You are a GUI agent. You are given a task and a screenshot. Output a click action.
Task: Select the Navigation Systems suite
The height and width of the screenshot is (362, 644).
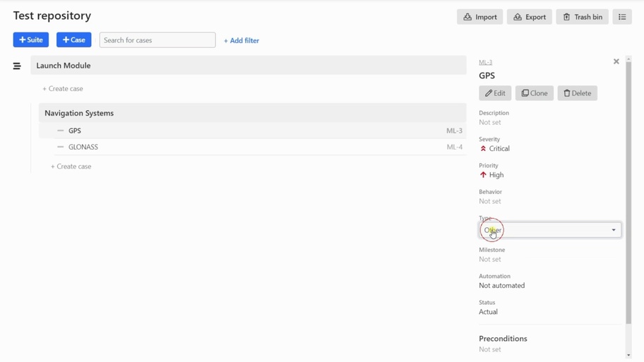(x=253, y=113)
